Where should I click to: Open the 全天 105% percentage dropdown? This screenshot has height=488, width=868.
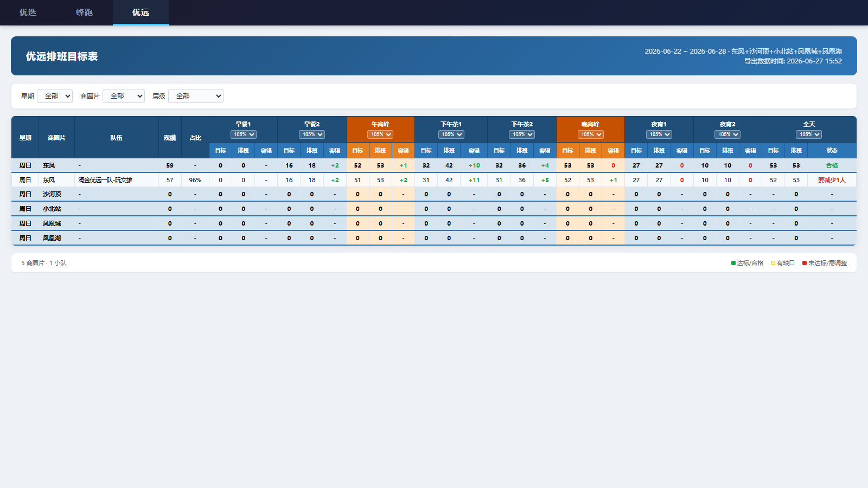point(809,134)
